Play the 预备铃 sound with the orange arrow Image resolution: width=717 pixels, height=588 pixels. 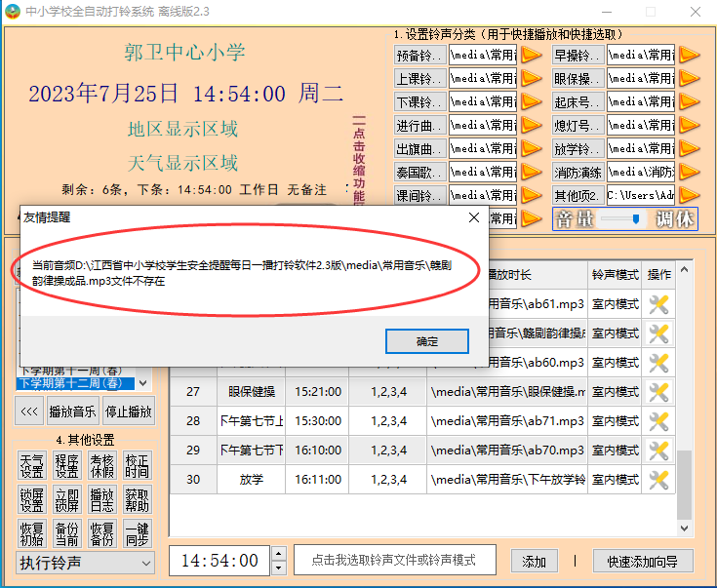[531, 55]
